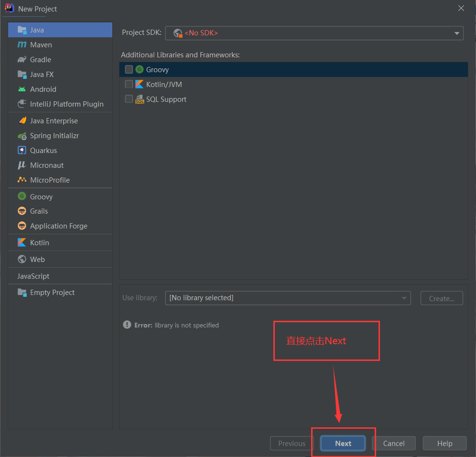Select the SQL Support row text
Screen dimensions: 476x457
pos(166,99)
